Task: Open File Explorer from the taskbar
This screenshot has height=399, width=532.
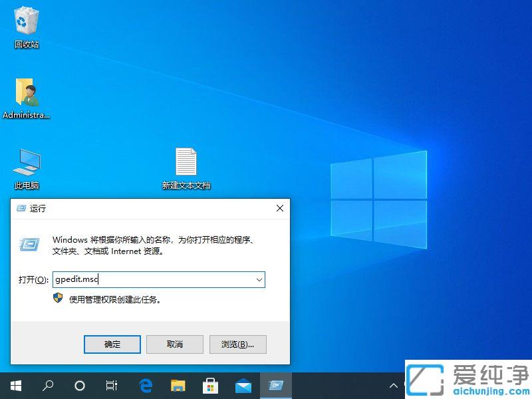Action: (x=178, y=386)
